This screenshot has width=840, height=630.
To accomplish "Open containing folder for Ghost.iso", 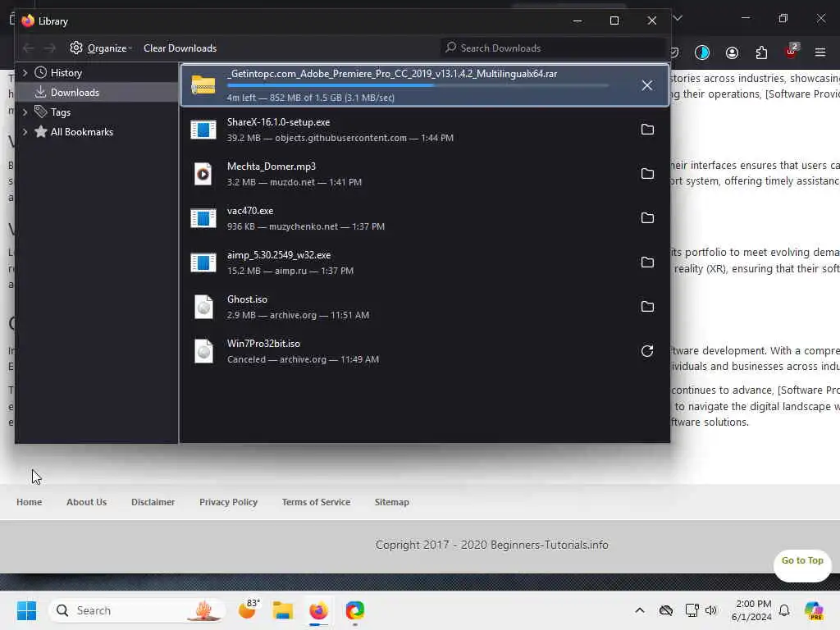I will click(x=647, y=307).
